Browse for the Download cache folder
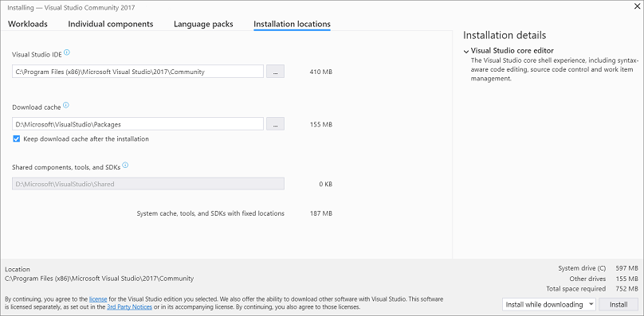 pyautogui.click(x=275, y=124)
